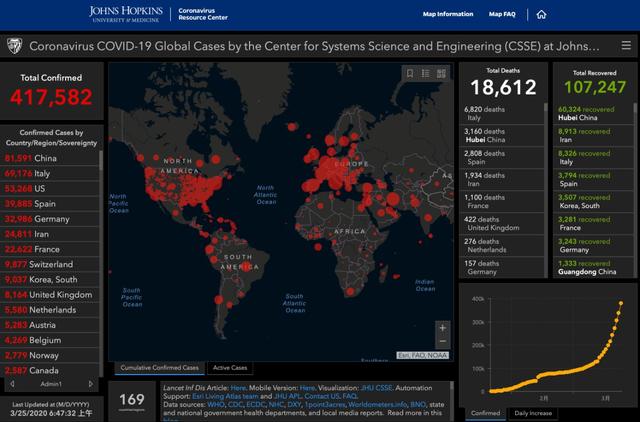This screenshot has width=640, height=422.
Task: Select United Kingdom in confirmed list
Action: [x=50, y=295]
